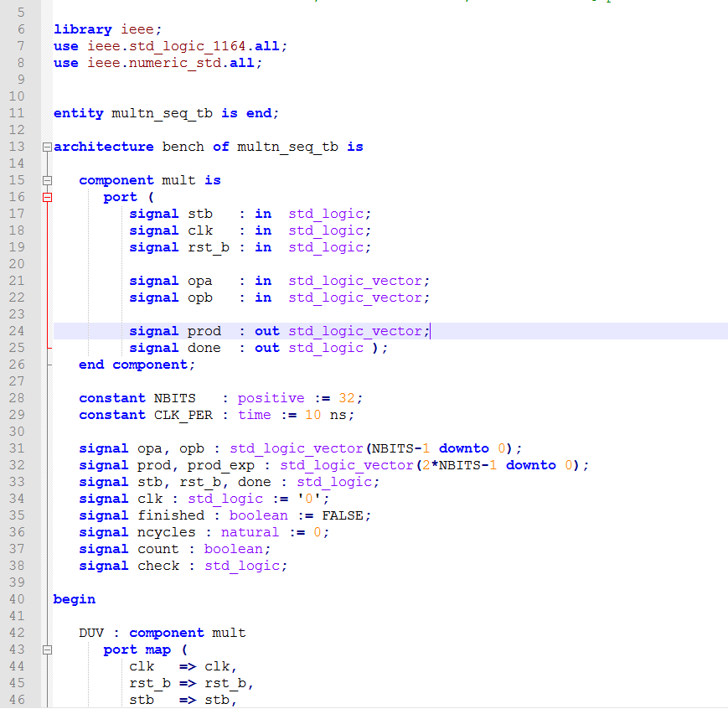Click the 'DUV' instance label

click(91, 633)
